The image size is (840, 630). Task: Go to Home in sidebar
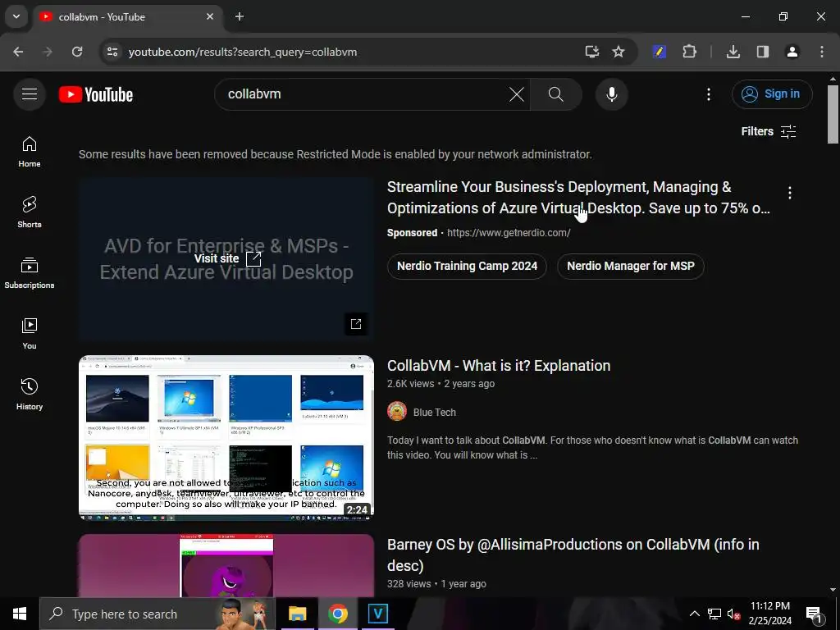30,152
